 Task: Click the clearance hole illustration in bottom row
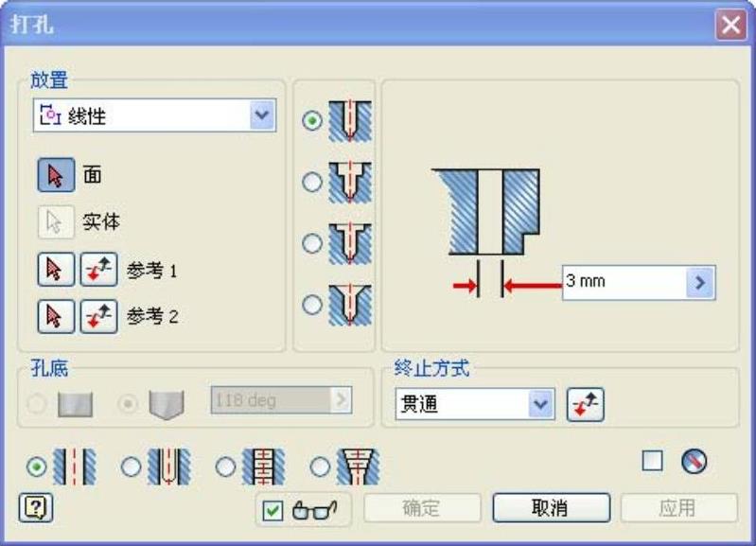click(169, 467)
